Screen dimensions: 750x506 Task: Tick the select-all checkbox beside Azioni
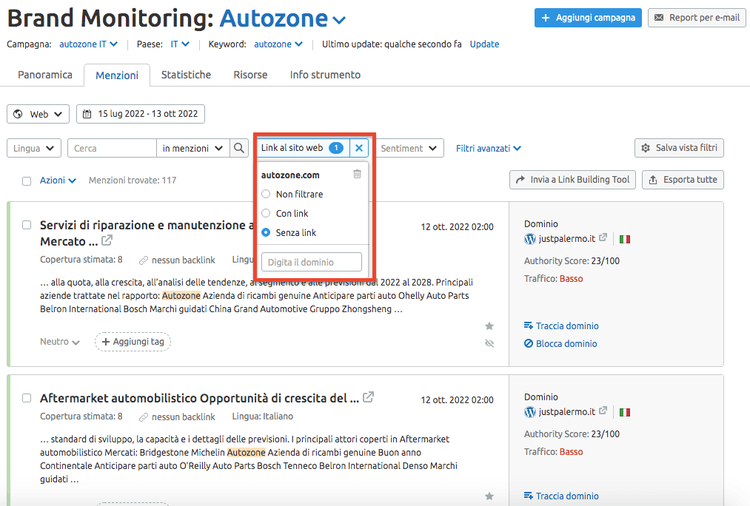click(x=27, y=181)
